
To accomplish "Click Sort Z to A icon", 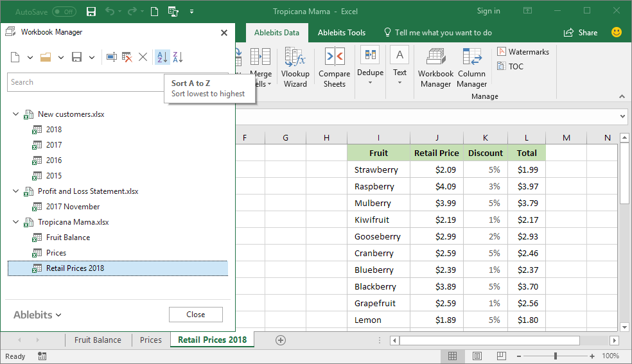I will tap(178, 57).
